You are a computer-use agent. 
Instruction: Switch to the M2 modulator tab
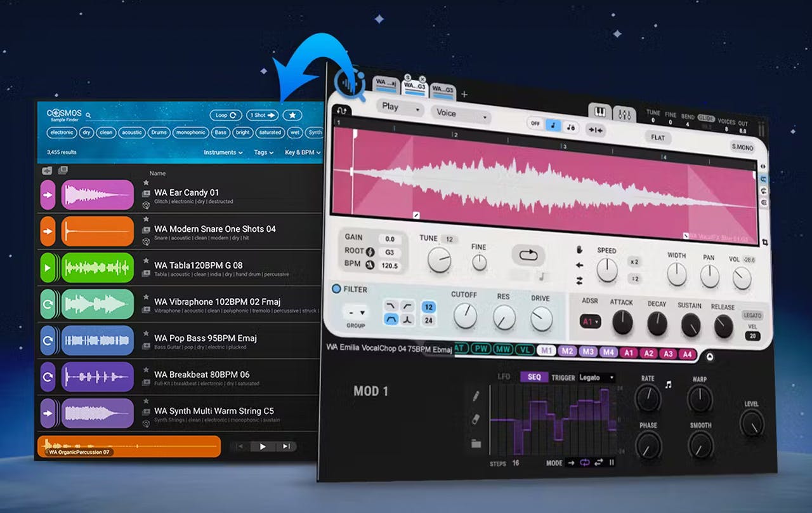click(x=567, y=351)
